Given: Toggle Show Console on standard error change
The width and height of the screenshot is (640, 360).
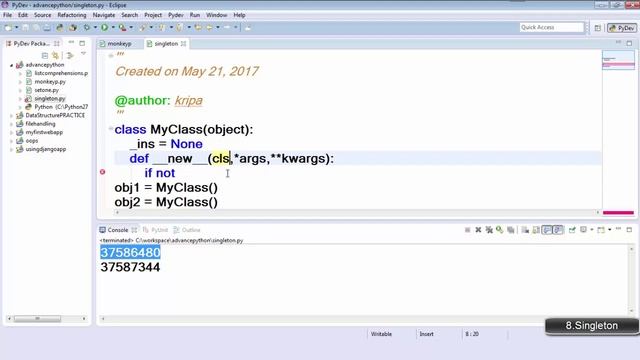Looking at the screenshot, I should 558,230.
